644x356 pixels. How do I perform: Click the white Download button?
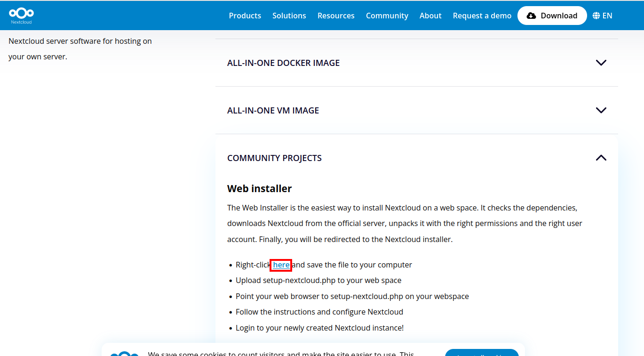click(x=552, y=16)
